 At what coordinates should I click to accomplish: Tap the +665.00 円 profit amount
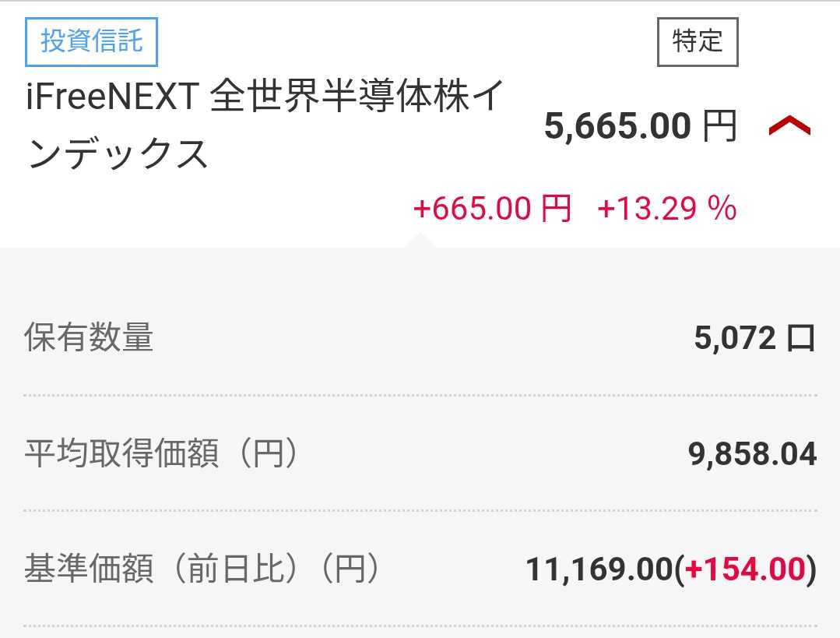coord(492,209)
